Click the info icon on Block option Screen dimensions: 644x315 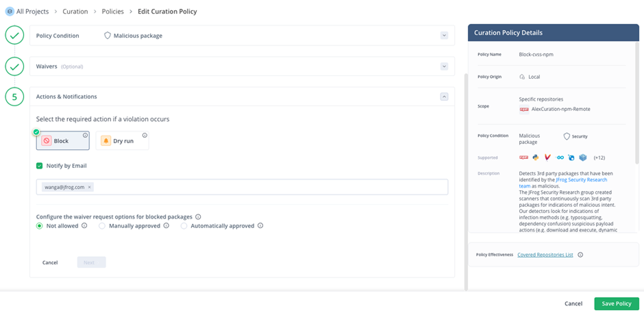pos(85,136)
